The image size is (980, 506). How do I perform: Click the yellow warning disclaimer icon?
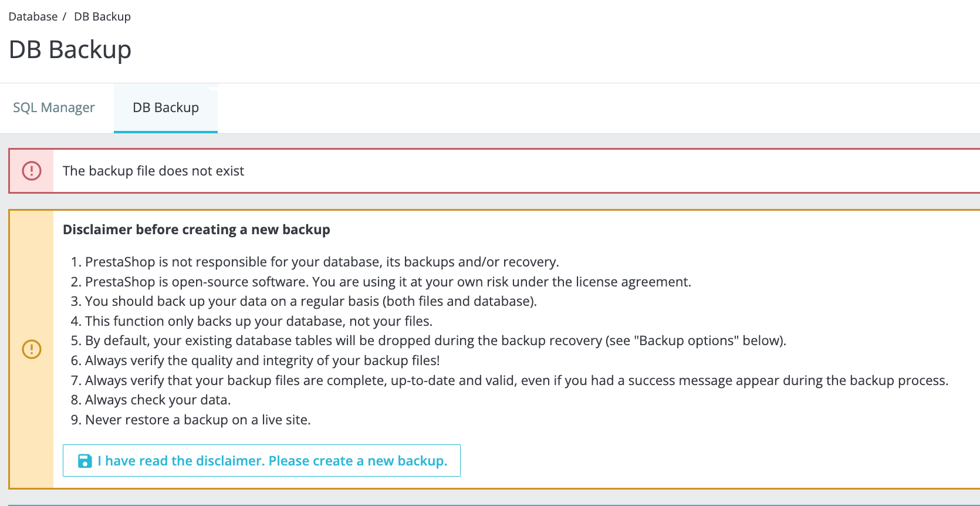[32, 349]
